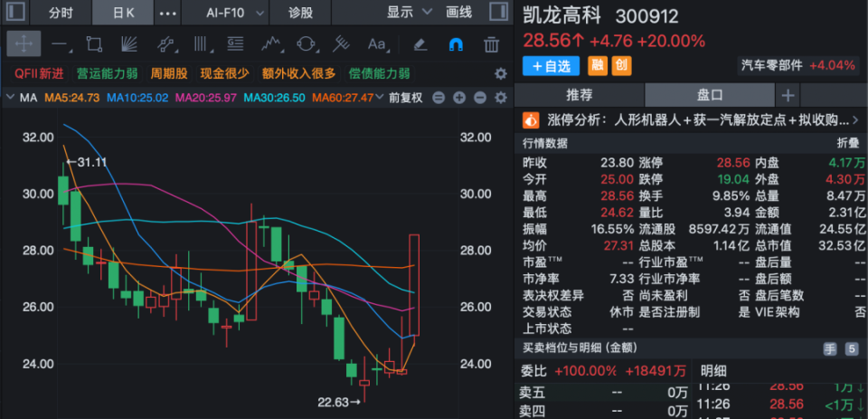Open the 涨停分析 limit-up analysis banner
The width and height of the screenshot is (868, 419).
click(x=689, y=119)
